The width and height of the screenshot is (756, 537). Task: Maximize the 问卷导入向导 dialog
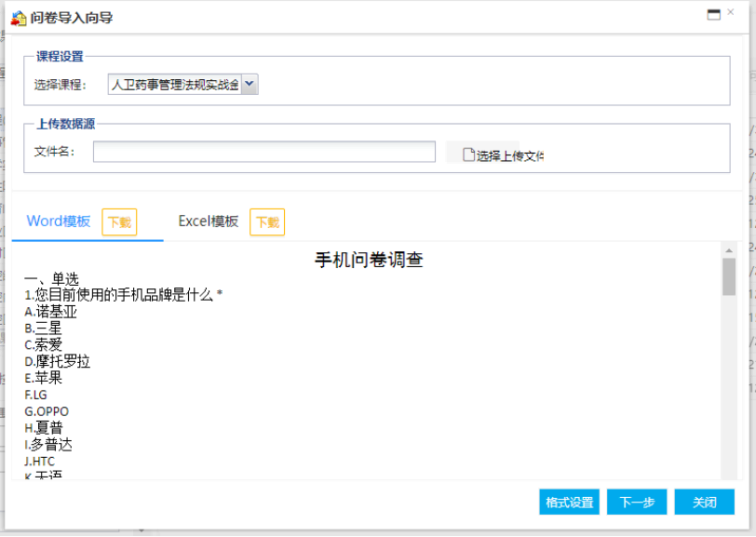point(714,15)
